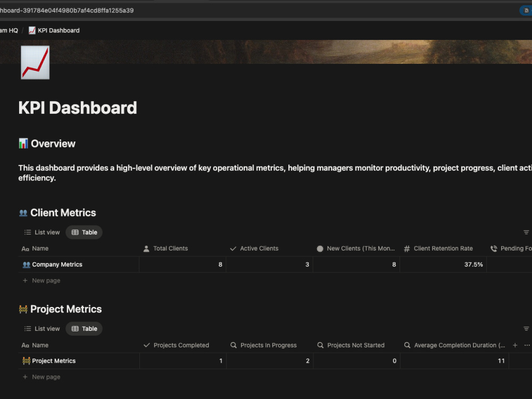Add a property with plus icon in Project Metrics
532x399 pixels.
[514, 345]
